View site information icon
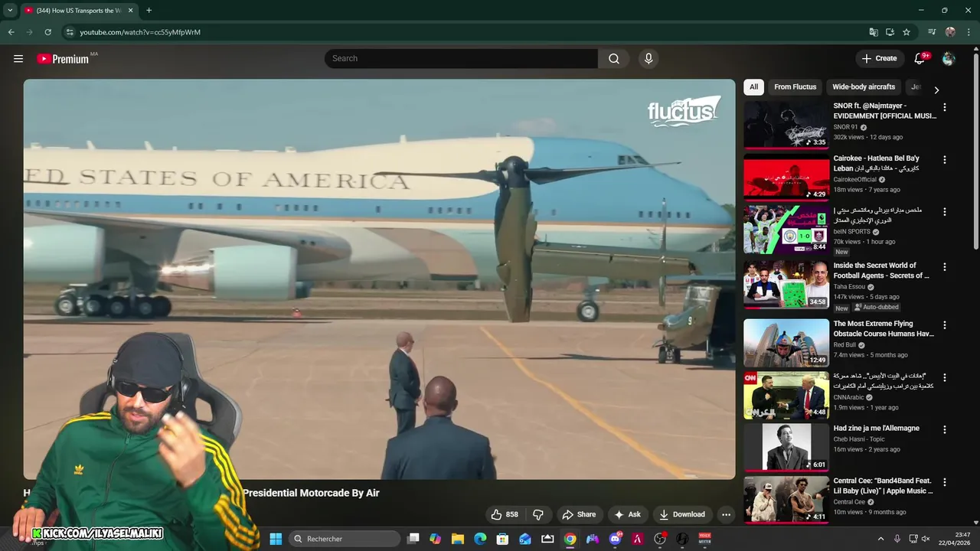Viewport: 980px width, 551px height. click(70, 32)
